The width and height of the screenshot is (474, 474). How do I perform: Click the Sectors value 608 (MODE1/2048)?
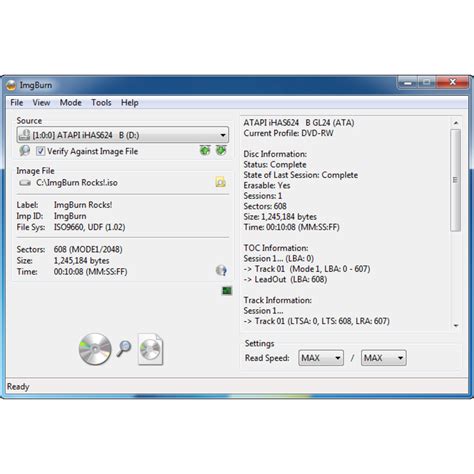(88, 249)
